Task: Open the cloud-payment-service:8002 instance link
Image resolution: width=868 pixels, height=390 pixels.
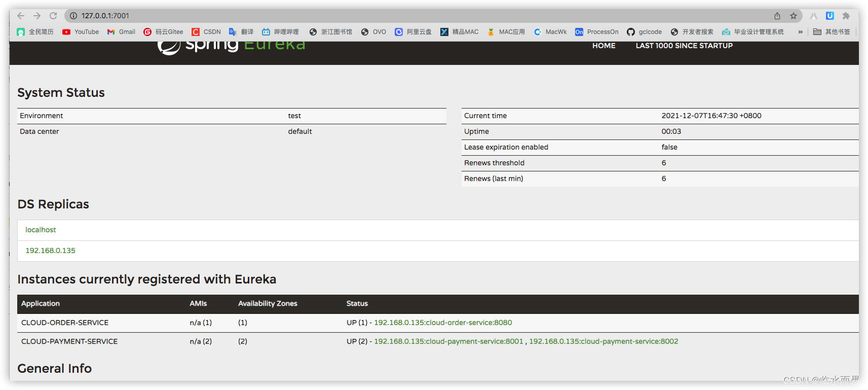Action: (603, 341)
